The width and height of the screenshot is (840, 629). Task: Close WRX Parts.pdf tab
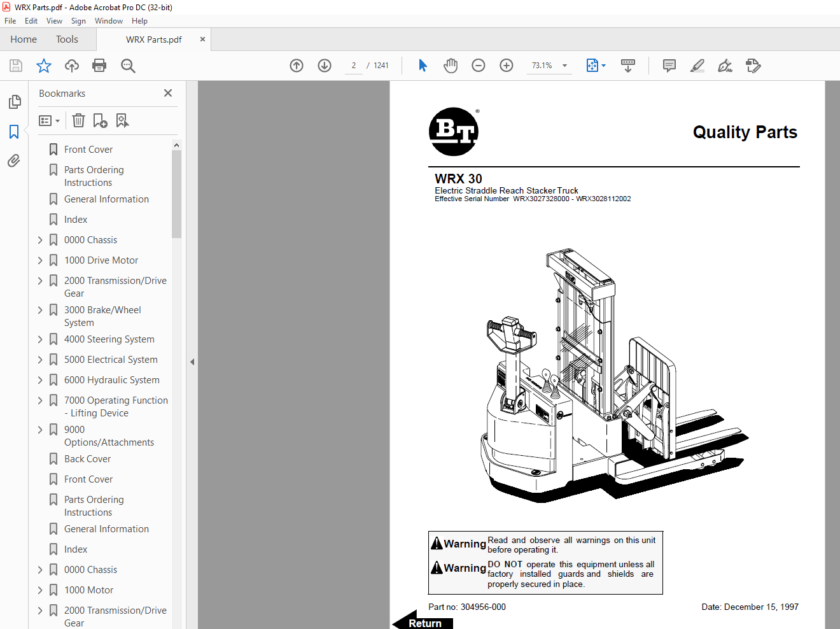(x=202, y=39)
